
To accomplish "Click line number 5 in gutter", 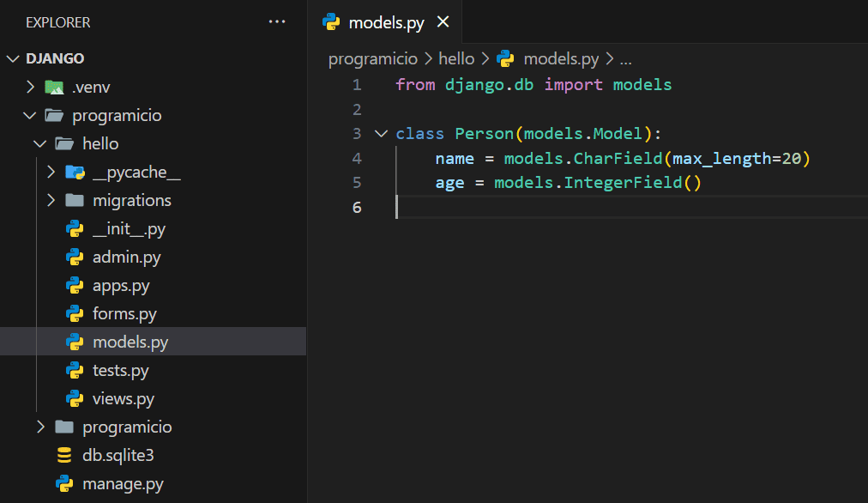I will click(357, 183).
